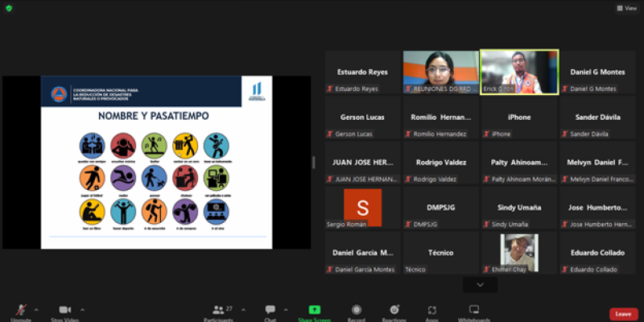Select the Sergio Román participant tile
This screenshot has height=322, width=644.
click(x=362, y=208)
